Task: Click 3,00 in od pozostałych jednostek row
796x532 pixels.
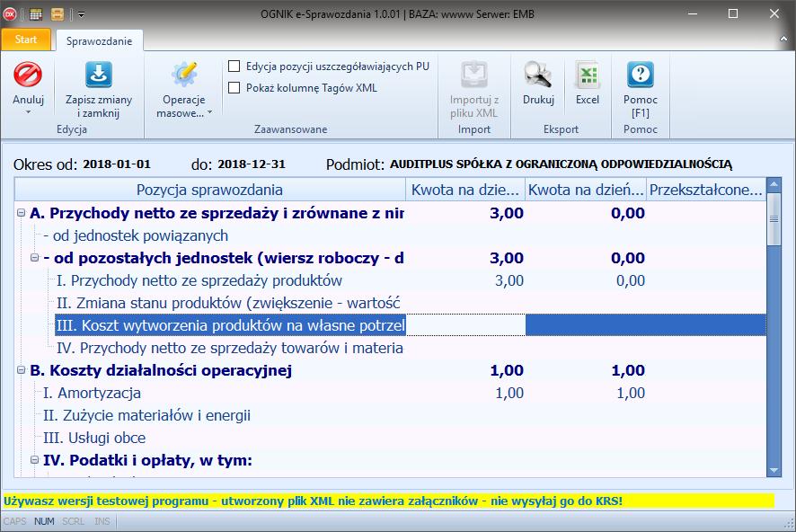Action: 506,258
